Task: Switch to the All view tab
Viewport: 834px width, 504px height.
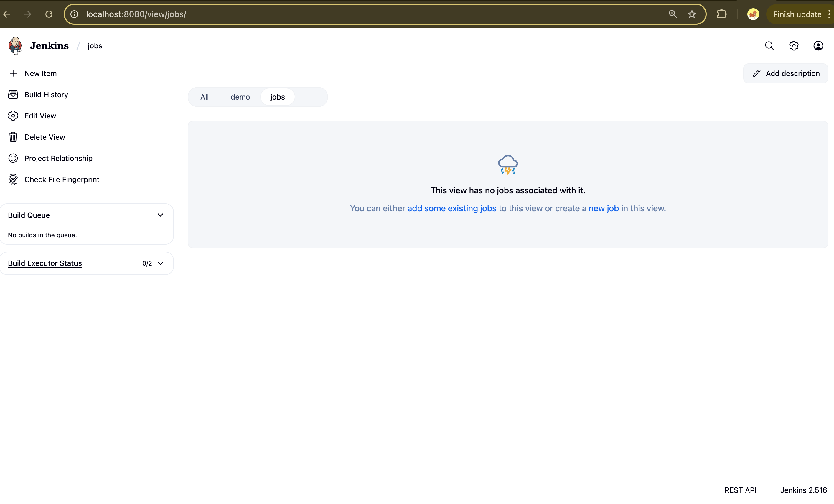Action: click(x=205, y=97)
